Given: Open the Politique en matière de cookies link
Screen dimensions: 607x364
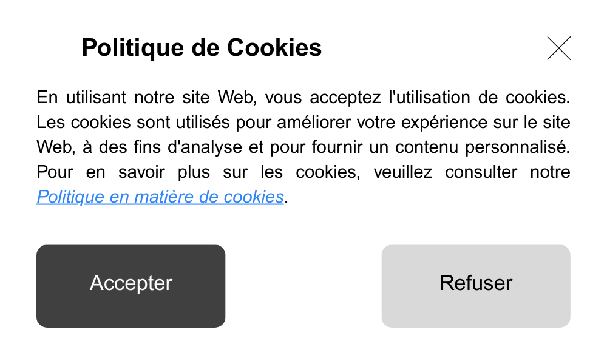Looking at the screenshot, I should tap(160, 197).
